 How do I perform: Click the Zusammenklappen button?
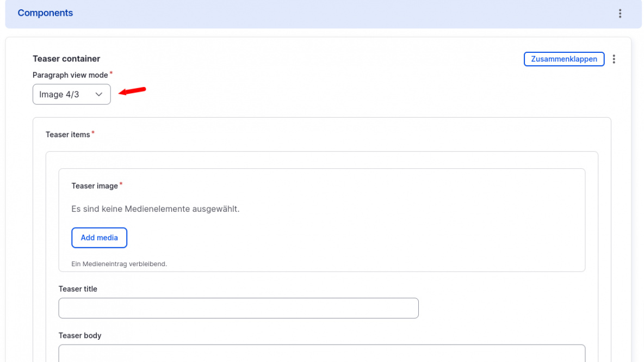563,59
